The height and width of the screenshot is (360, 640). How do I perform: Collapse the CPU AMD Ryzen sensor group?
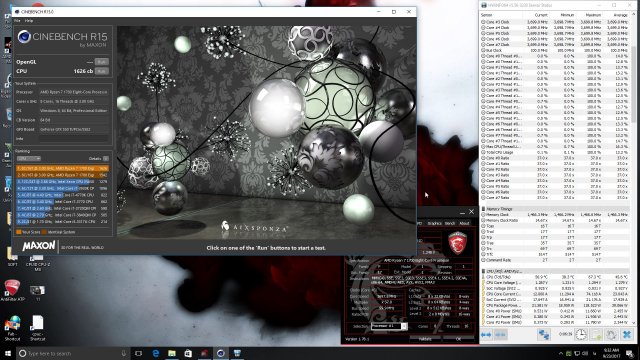coord(483,271)
